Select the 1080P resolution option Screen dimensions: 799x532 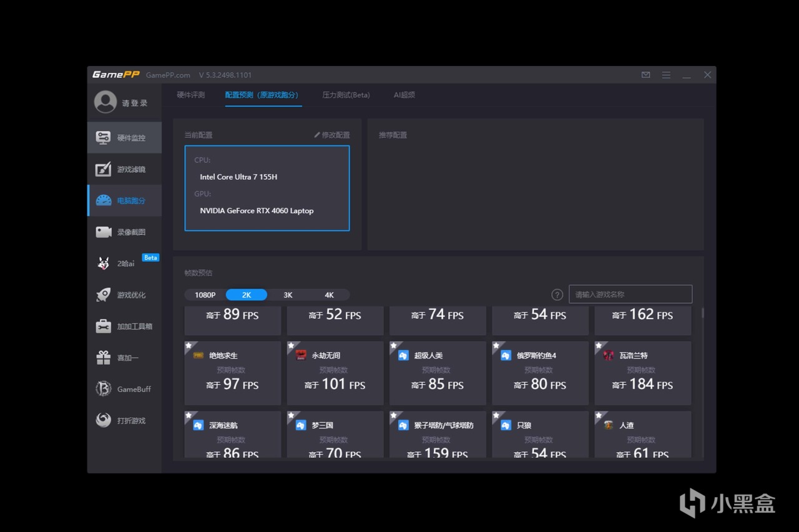205,295
